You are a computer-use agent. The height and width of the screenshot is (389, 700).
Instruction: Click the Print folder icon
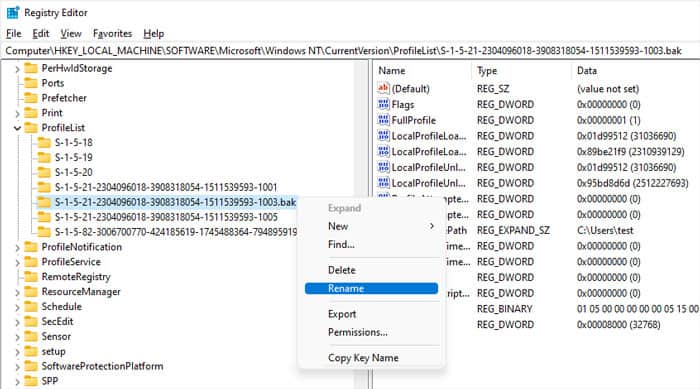pyautogui.click(x=31, y=113)
